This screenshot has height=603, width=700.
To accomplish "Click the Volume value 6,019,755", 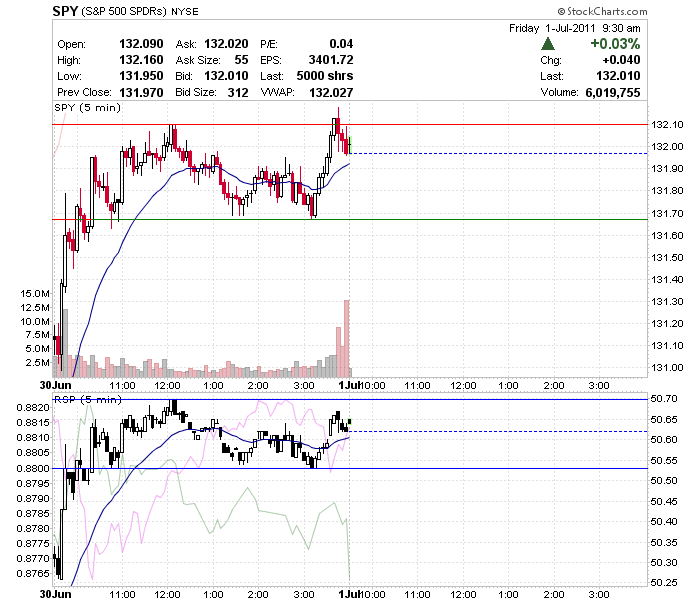I will [x=612, y=92].
